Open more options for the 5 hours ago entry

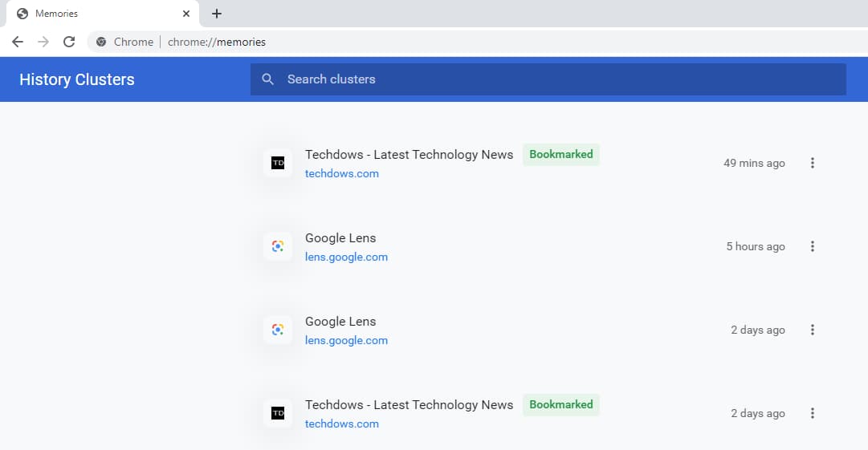(x=812, y=246)
